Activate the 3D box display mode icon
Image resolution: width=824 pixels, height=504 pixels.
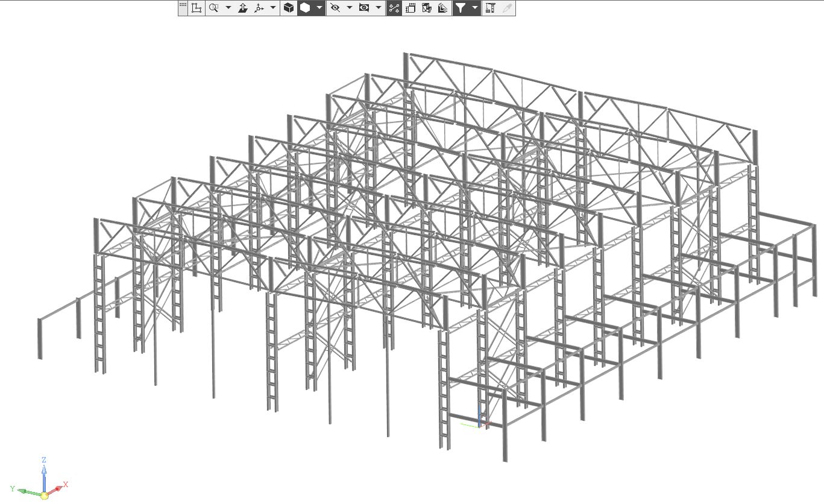coord(289,8)
